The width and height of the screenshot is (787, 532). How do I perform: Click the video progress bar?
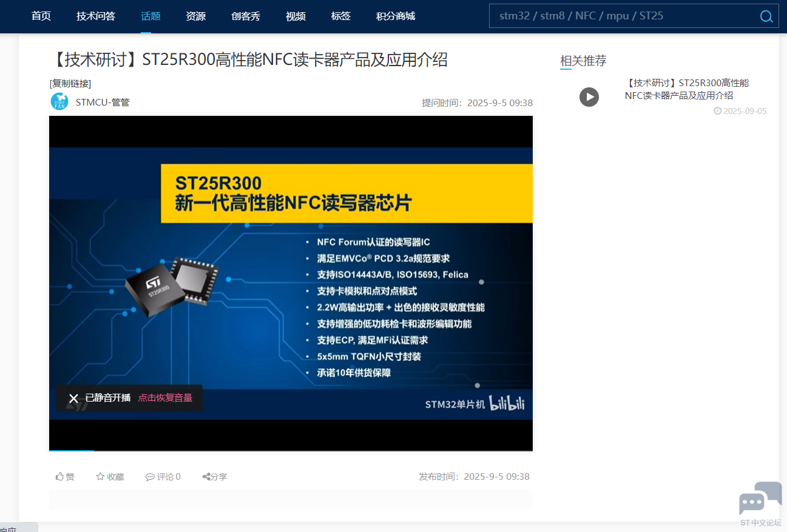point(291,450)
